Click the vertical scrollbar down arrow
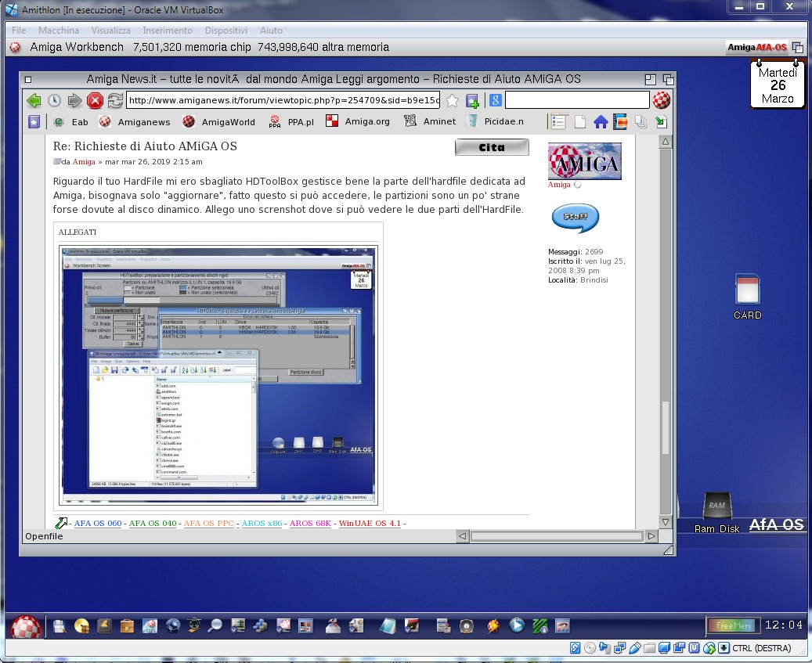812x663 pixels. point(666,521)
